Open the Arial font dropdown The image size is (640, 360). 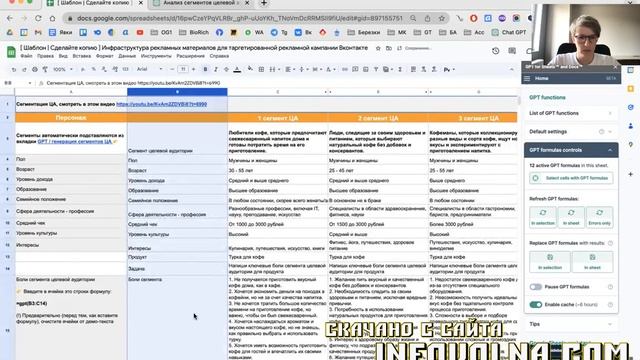(x=150, y=69)
